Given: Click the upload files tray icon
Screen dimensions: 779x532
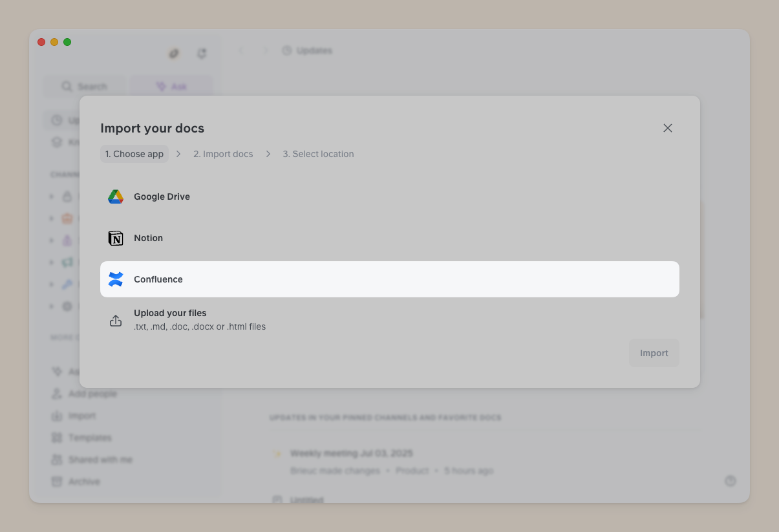Looking at the screenshot, I should [116, 321].
